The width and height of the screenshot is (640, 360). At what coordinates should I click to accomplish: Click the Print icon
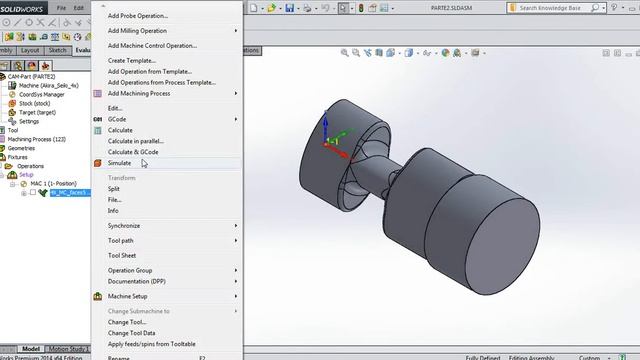point(307,8)
